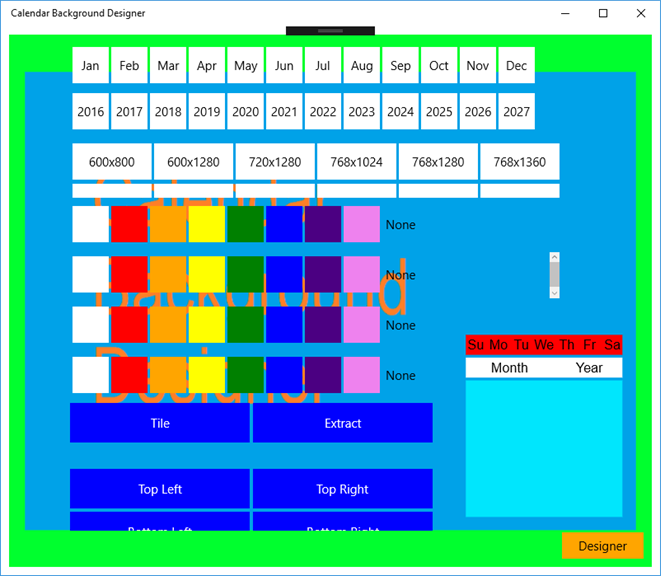Click the scrollbar up arrow
Screen dimensions: 661x576
[x=555, y=257]
